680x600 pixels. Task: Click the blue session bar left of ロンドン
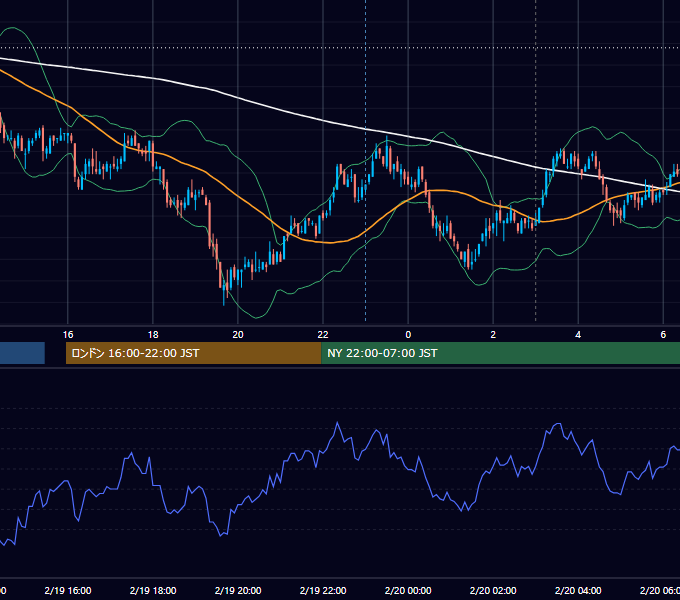point(22,353)
